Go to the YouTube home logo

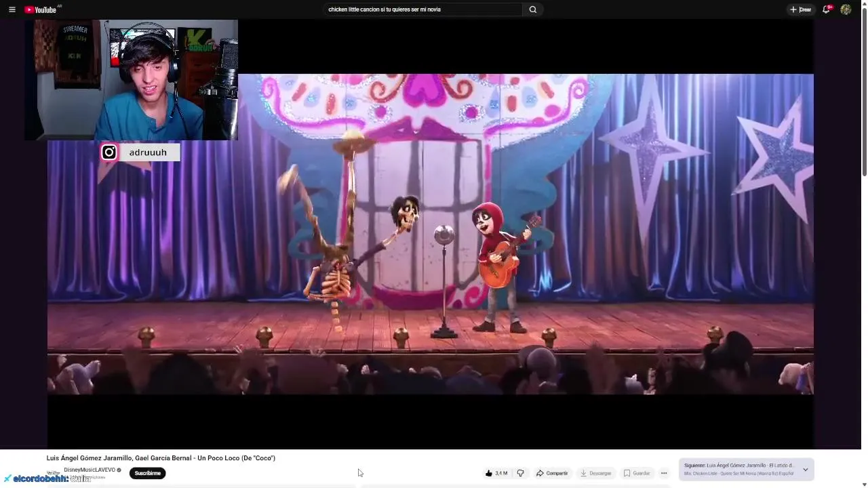point(41,9)
